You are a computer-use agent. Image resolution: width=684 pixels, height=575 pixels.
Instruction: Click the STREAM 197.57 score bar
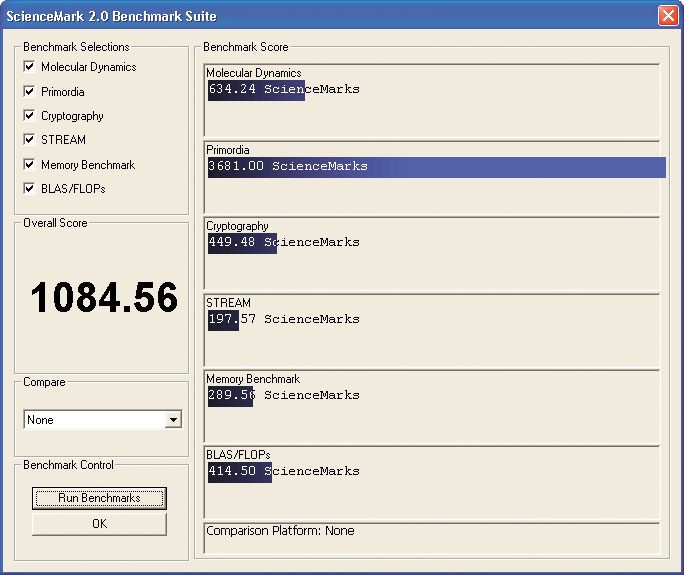tap(223, 320)
